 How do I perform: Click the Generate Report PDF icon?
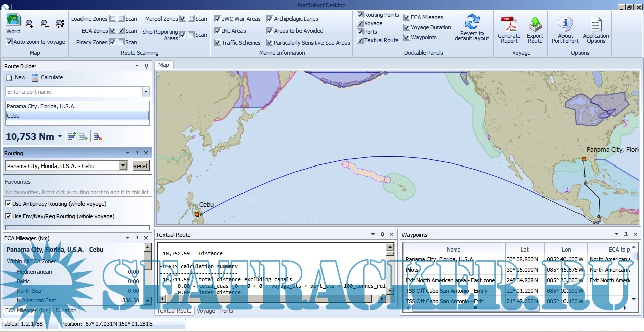[x=509, y=24]
